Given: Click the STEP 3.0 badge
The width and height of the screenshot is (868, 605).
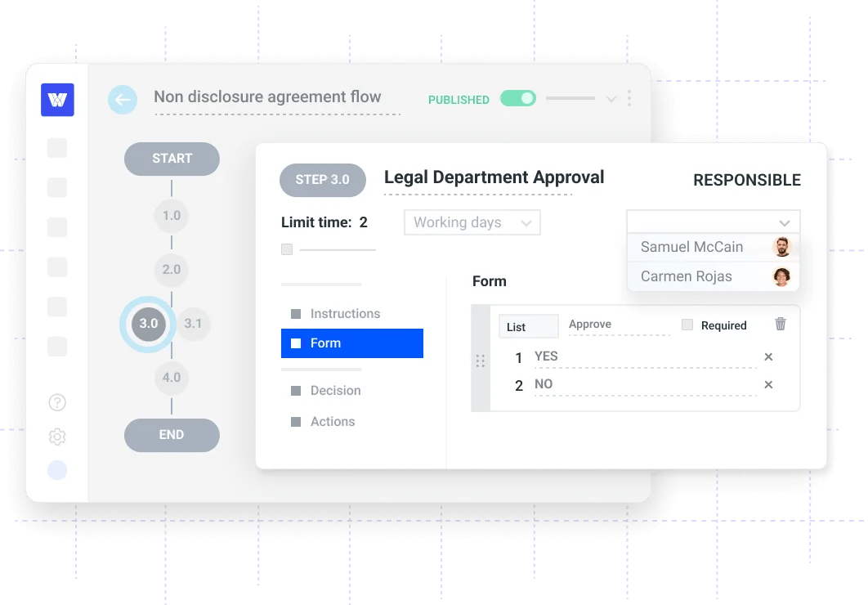Looking at the screenshot, I should [323, 180].
